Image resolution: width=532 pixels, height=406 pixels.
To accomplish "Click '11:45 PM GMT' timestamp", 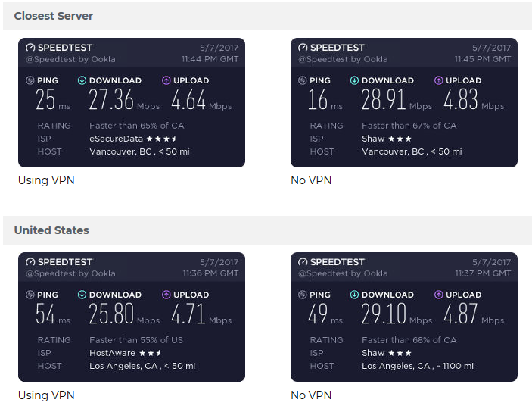I will (x=483, y=59).
